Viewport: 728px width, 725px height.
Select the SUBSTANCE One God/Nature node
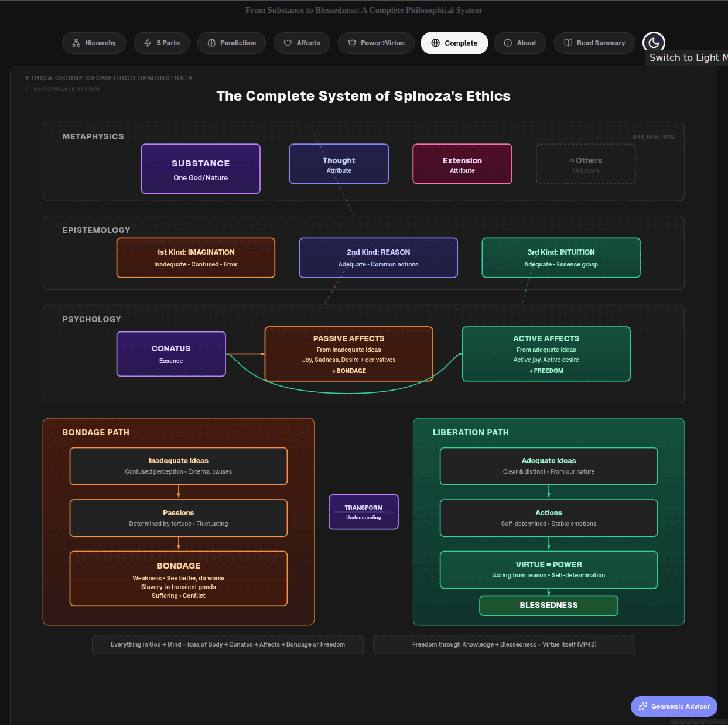click(201, 169)
